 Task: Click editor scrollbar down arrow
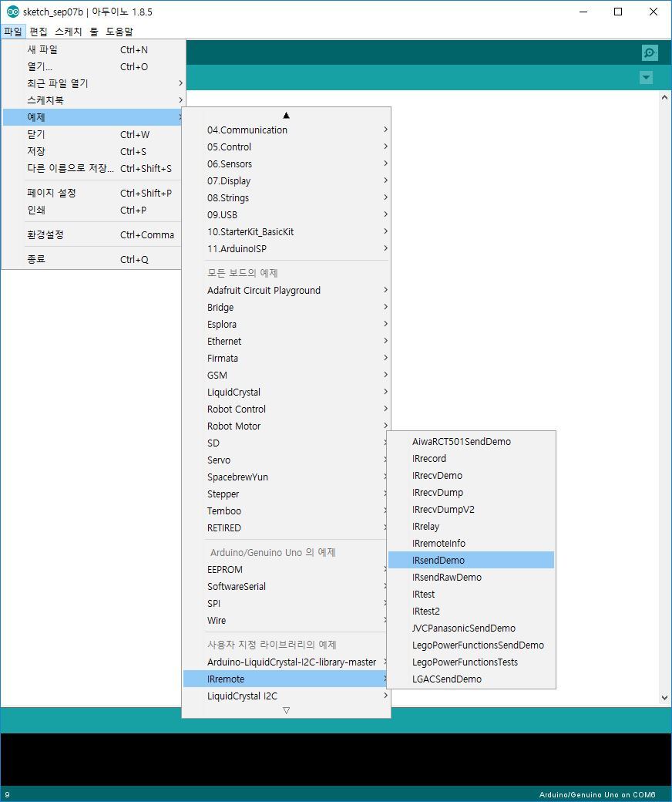(x=664, y=697)
